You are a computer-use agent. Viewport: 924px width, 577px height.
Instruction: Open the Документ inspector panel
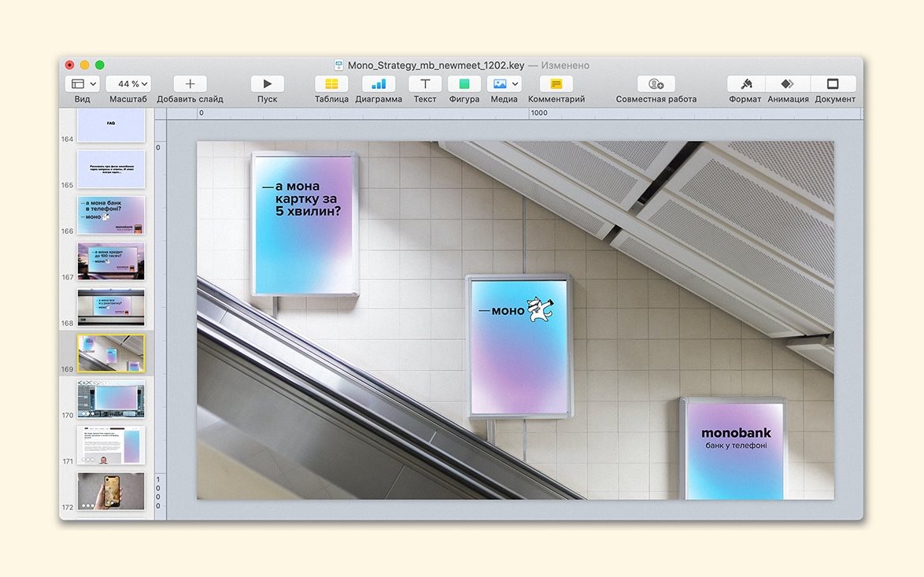point(833,83)
